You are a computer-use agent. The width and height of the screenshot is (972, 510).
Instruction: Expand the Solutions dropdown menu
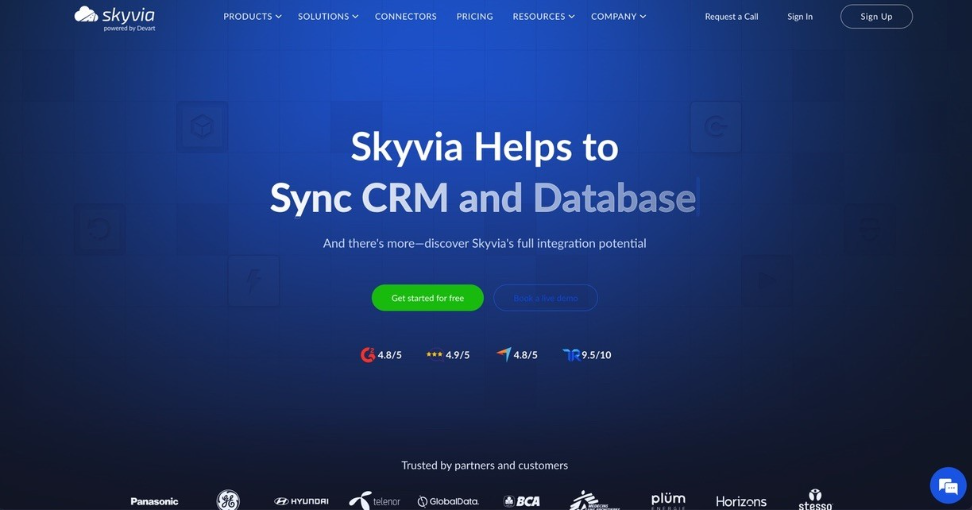point(328,17)
